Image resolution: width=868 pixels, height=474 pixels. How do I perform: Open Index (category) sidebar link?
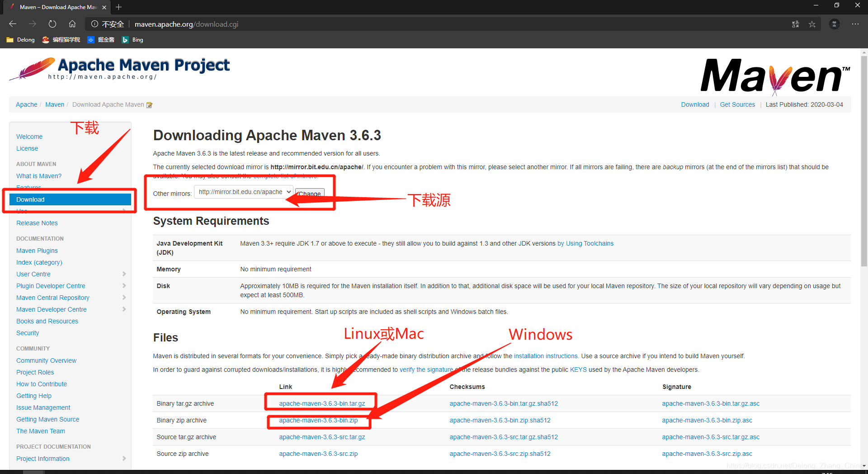39,262
